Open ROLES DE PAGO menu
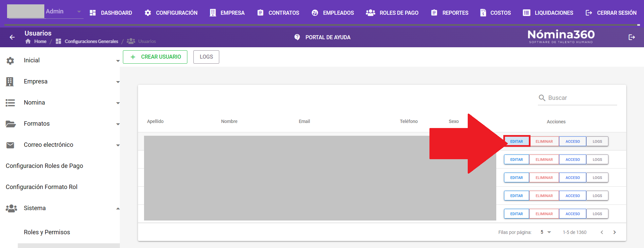 399,13
